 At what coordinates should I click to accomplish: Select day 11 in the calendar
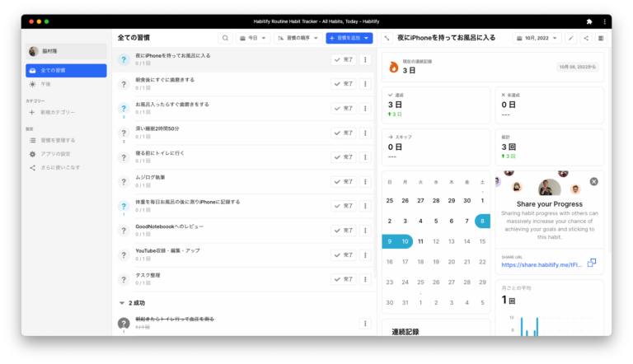(x=420, y=241)
